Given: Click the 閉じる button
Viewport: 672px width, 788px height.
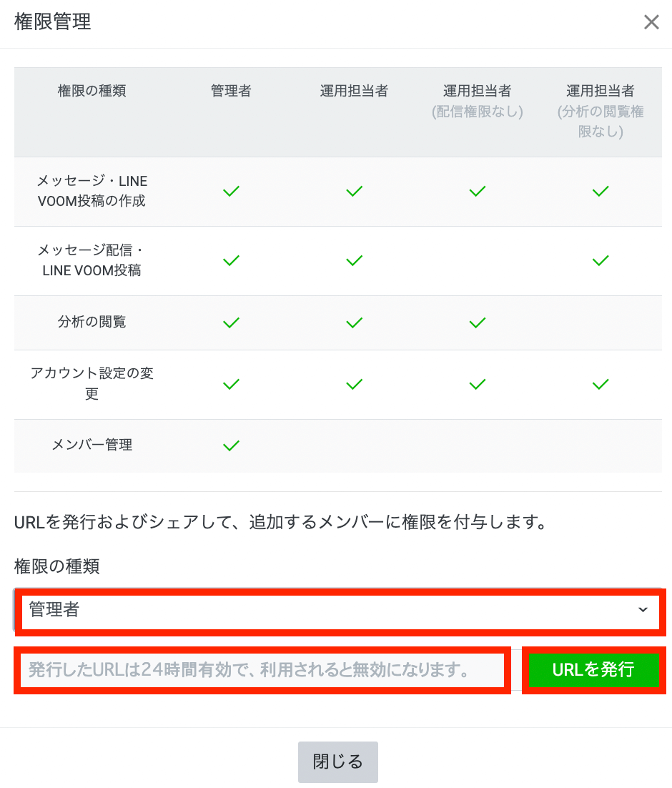Looking at the screenshot, I should 337,762.
